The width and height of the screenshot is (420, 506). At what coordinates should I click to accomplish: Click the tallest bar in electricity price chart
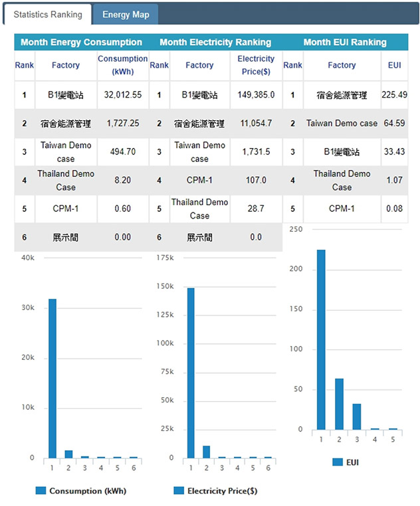[191, 373]
